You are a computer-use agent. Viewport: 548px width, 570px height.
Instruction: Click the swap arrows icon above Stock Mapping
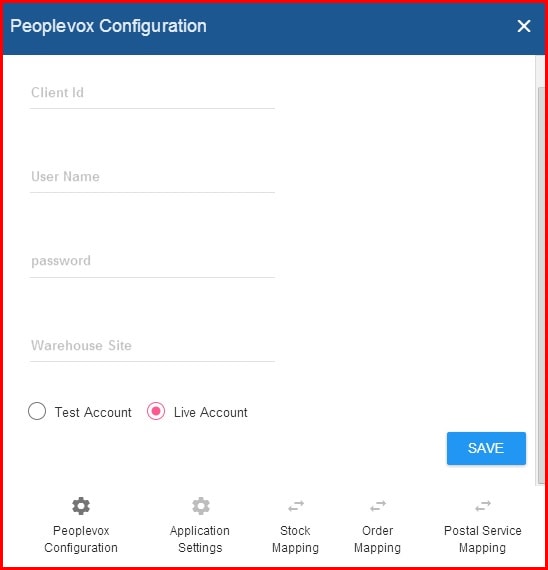(296, 506)
